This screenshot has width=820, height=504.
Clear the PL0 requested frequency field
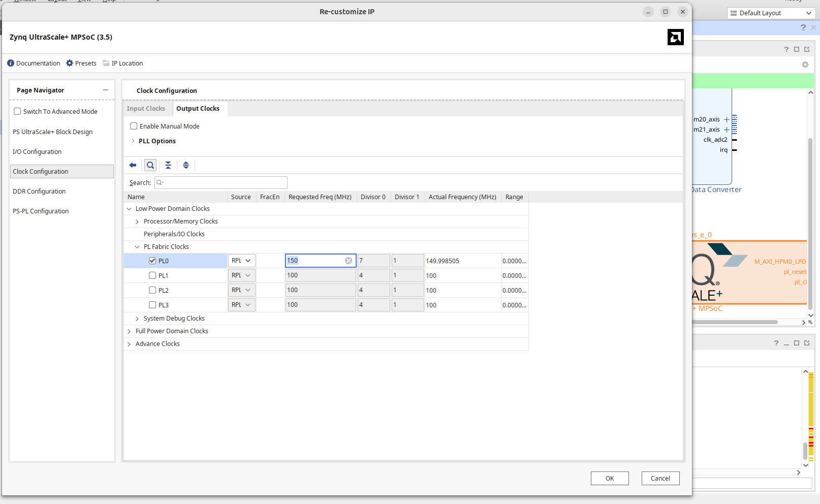(x=349, y=261)
